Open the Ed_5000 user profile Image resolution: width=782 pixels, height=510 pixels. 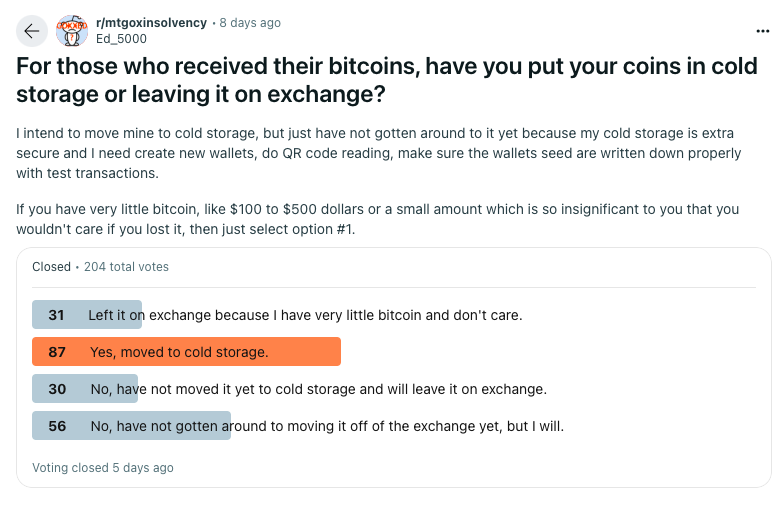click(x=121, y=39)
